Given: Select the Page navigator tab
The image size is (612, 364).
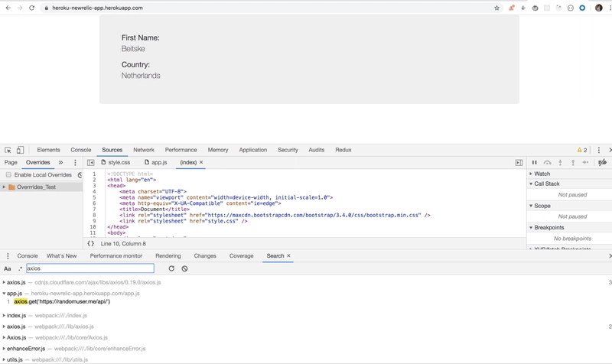Looking at the screenshot, I should tap(11, 162).
